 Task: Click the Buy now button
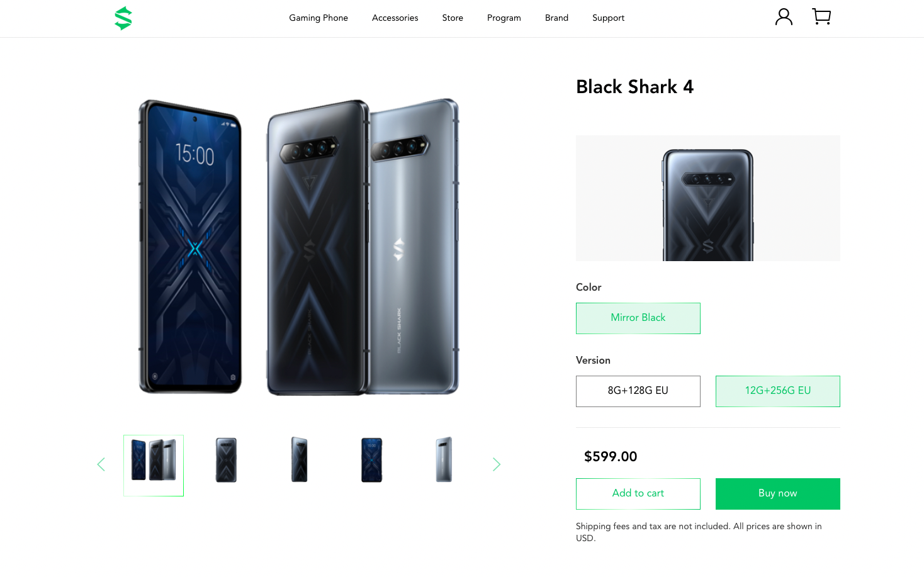[x=777, y=493]
